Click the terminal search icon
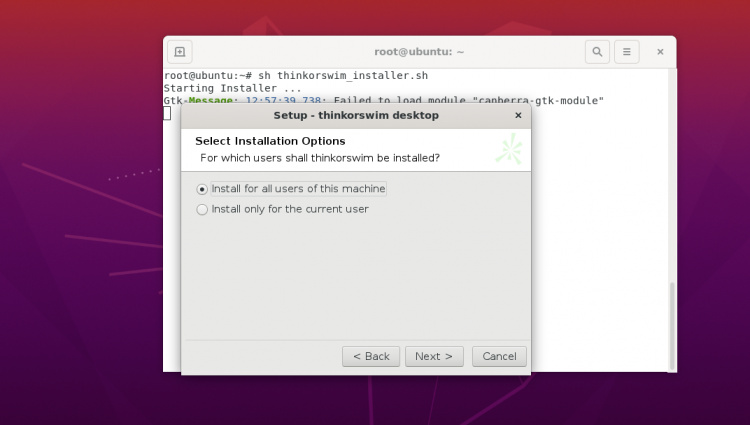The image size is (750, 425). (597, 52)
